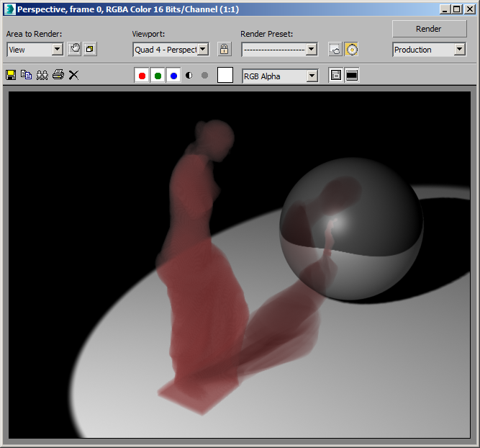Minimize the rendered frame window

coord(445,9)
